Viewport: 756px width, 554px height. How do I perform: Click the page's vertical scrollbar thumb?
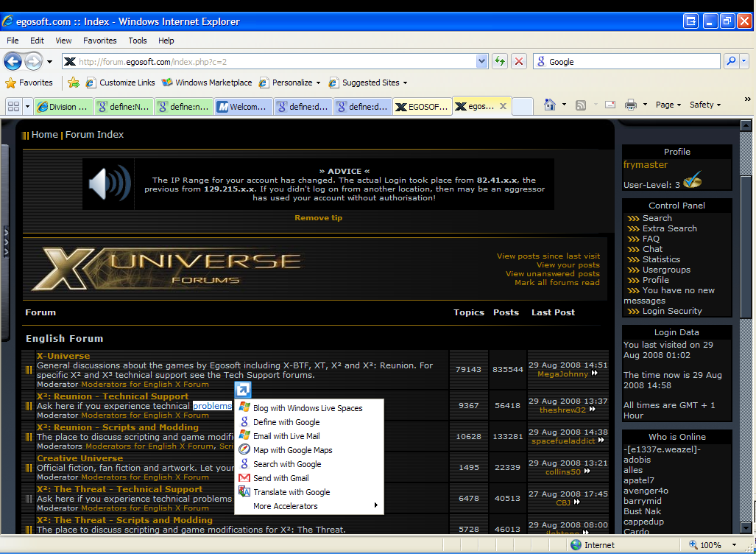(746, 246)
